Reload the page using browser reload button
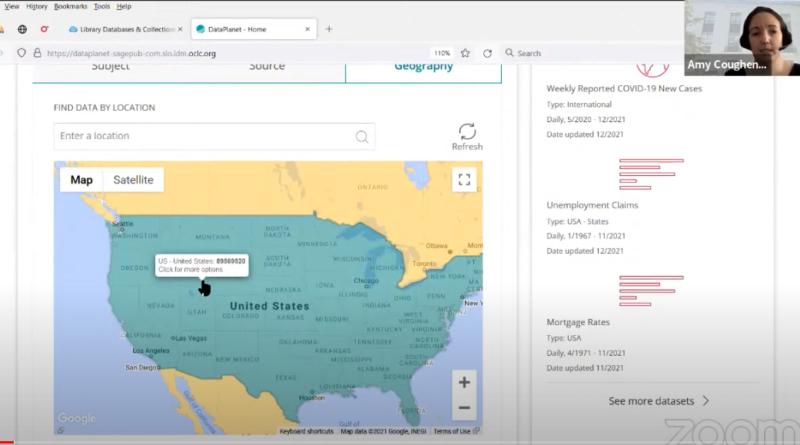Viewport: 800px width, 445px height. click(487, 53)
